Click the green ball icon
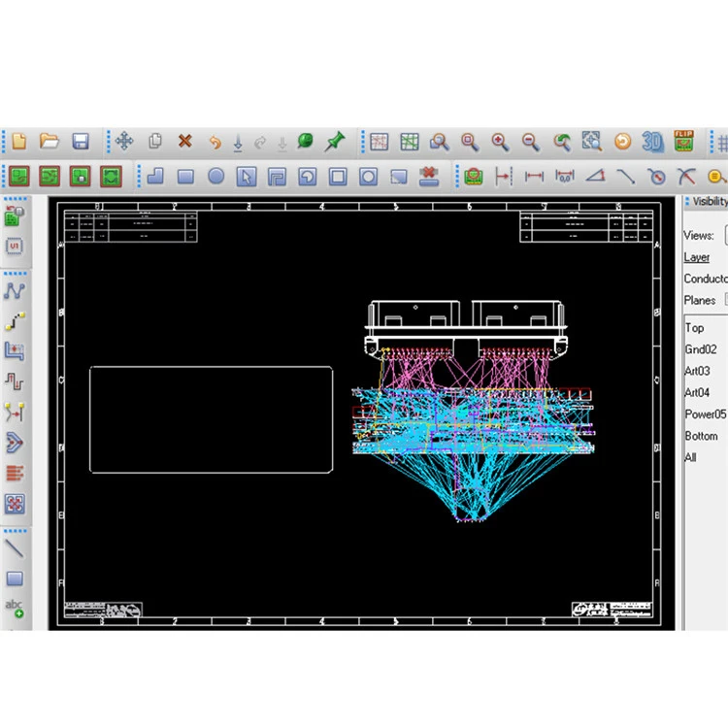Image resolution: width=728 pixels, height=728 pixels. (x=305, y=141)
